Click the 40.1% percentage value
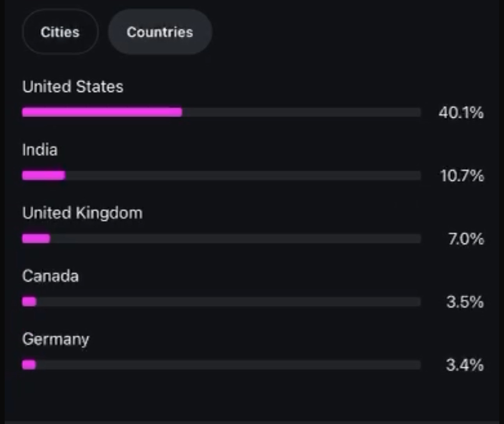504x424 pixels. [x=461, y=113]
